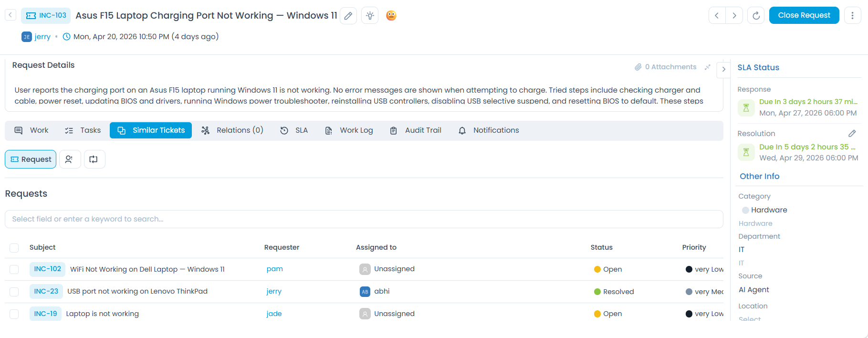The height and width of the screenshot is (338, 868).
Task: Open the Audit Trail tab
Action: coord(416,130)
